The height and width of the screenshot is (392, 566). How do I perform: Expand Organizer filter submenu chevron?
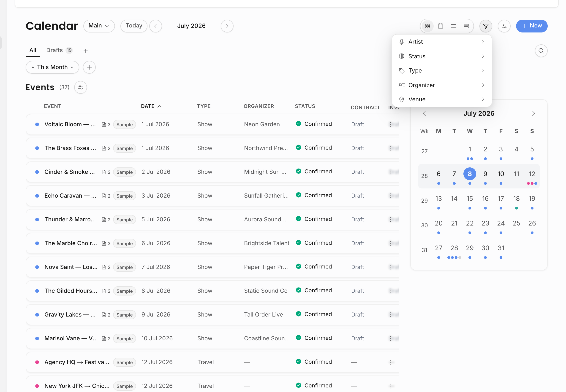pyautogui.click(x=483, y=85)
